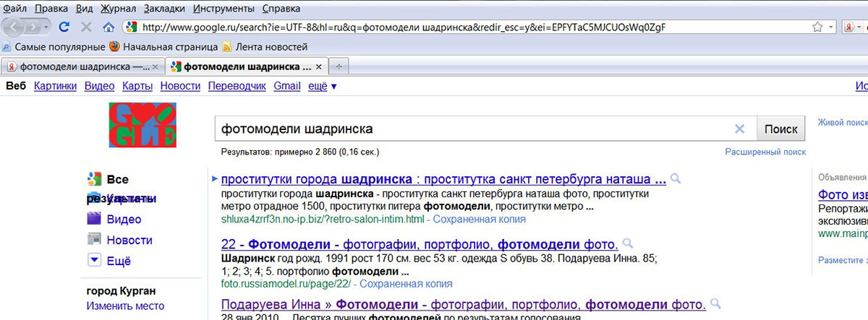Open Картинки in Google top navigation
This screenshot has height=320, width=868.
tap(55, 86)
